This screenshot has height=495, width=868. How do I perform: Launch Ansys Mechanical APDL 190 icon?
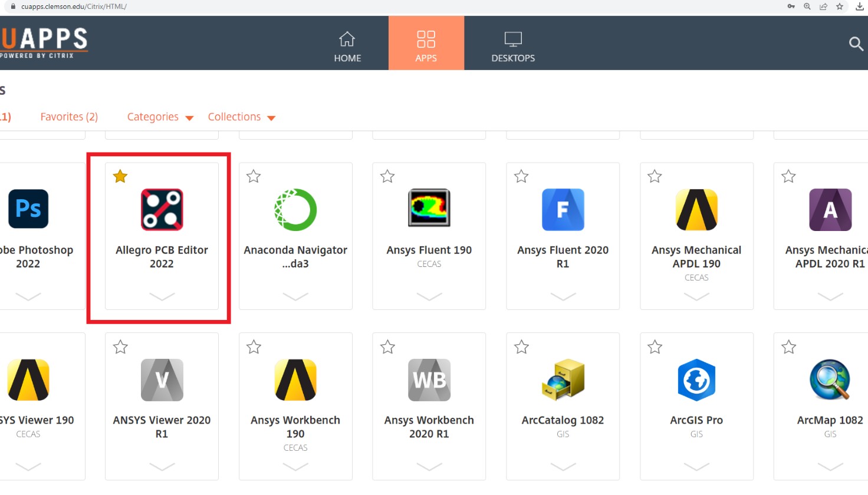(x=696, y=210)
